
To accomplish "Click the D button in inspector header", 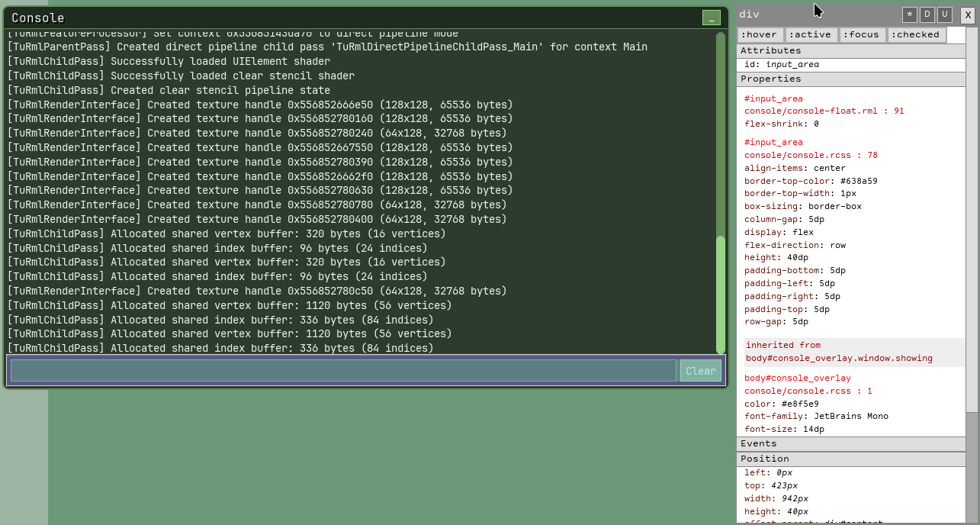I will click(x=927, y=14).
